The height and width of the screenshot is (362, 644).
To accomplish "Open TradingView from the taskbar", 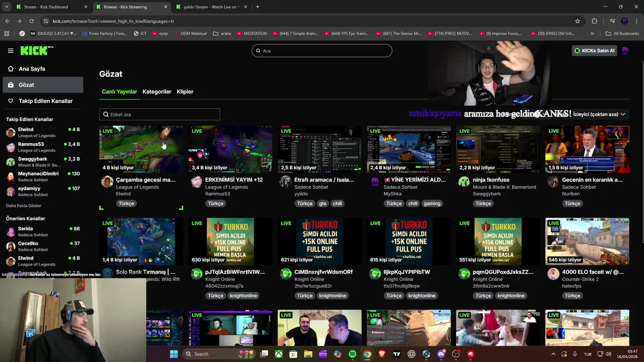I will (x=397, y=354).
